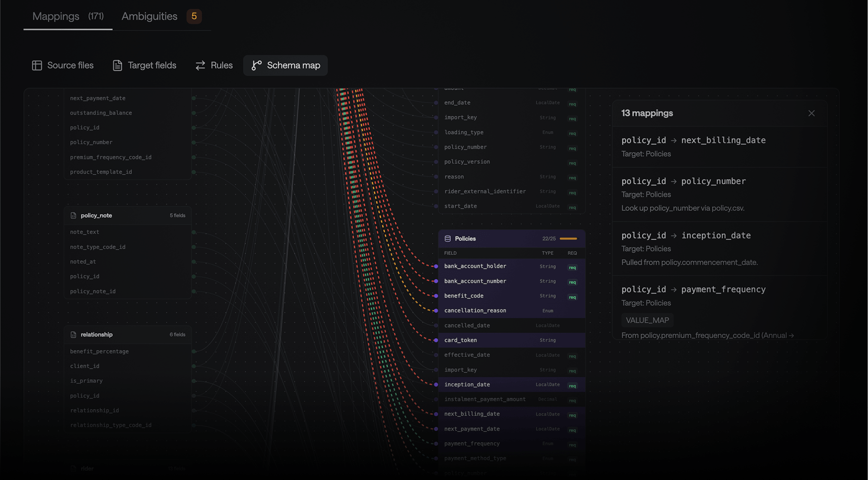Click the connector dot beside bank_account_holder
This screenshot has width=868, height=480.
[436, 266]
